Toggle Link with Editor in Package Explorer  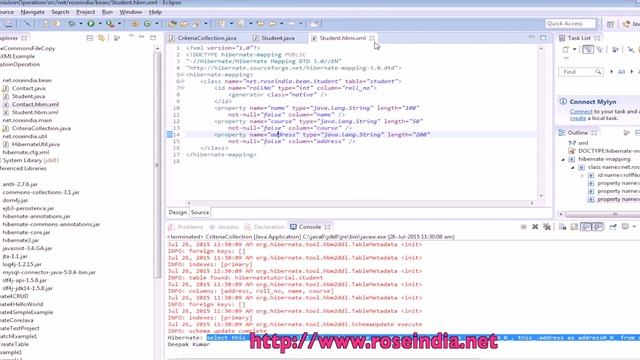[x=101, y=38]
